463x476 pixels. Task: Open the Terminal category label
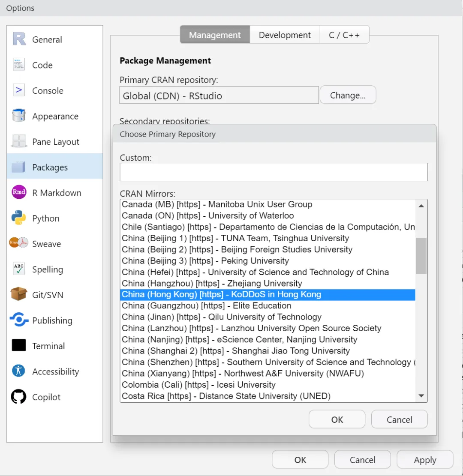(48, 346)
